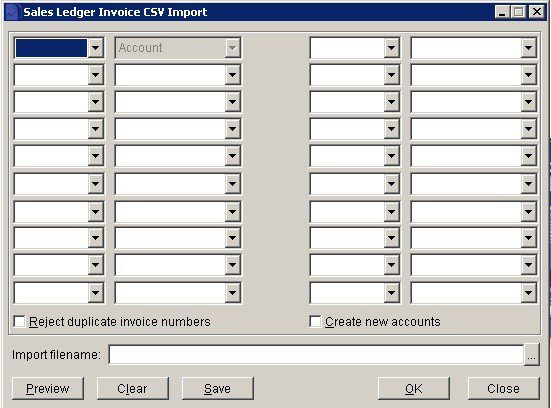This screenshot has width=551, height=408.
Task: Expand the highlighted top-left column dropdown
Action: [x=96, y=48]
